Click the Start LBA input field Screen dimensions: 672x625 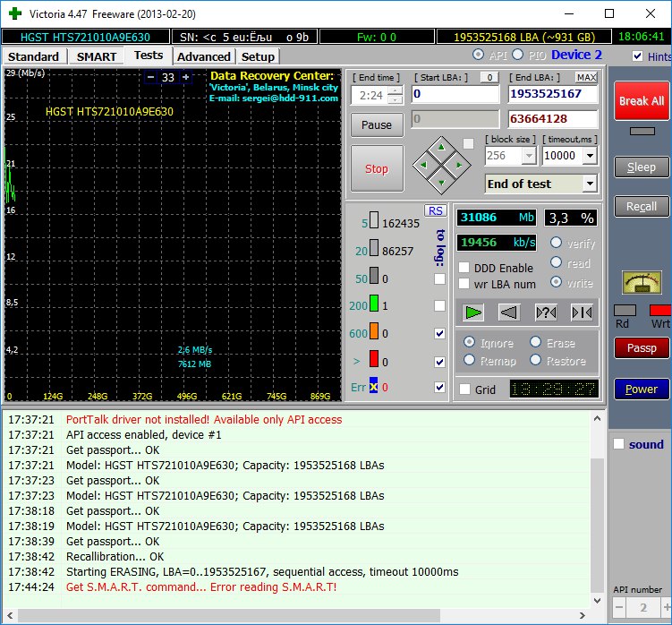coord(455,94)
